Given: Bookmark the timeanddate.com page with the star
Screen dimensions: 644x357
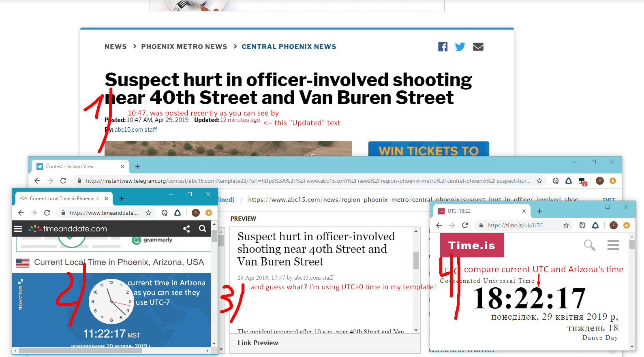Looking at the screenshot, I should pyautogui.click(x=148, y=213).
